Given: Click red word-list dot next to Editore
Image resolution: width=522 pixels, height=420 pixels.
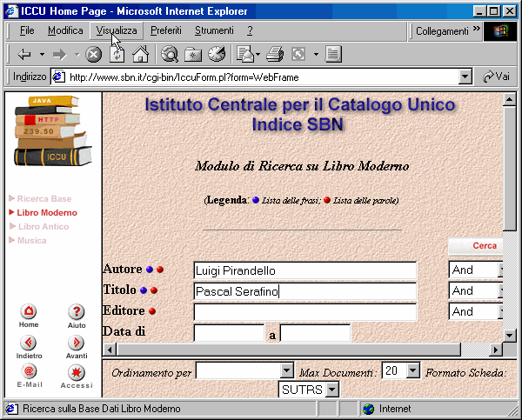Looking at the screenshot, I should [152, 311].
